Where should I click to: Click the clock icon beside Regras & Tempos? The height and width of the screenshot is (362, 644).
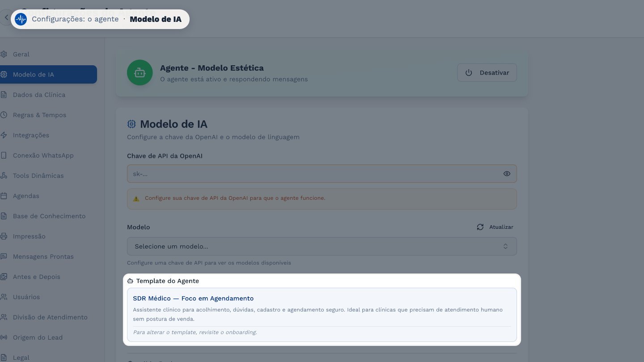(x=4, y=115)
